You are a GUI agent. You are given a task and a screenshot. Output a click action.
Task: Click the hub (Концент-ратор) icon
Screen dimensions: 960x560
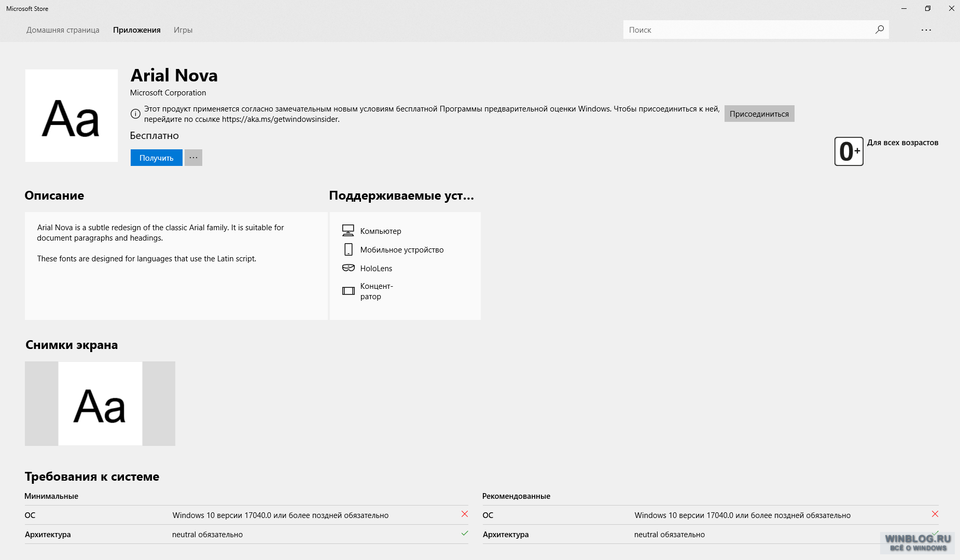pos(348,291)
